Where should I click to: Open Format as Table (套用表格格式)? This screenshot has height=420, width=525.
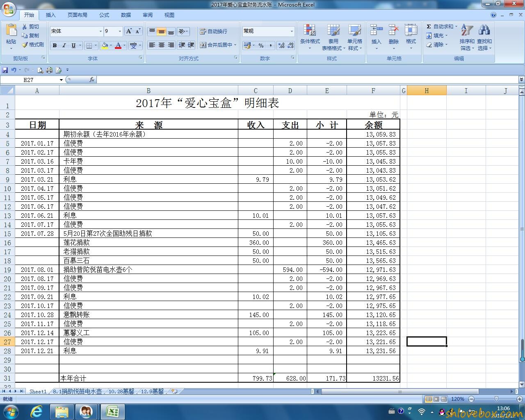[x=333, y=37]
